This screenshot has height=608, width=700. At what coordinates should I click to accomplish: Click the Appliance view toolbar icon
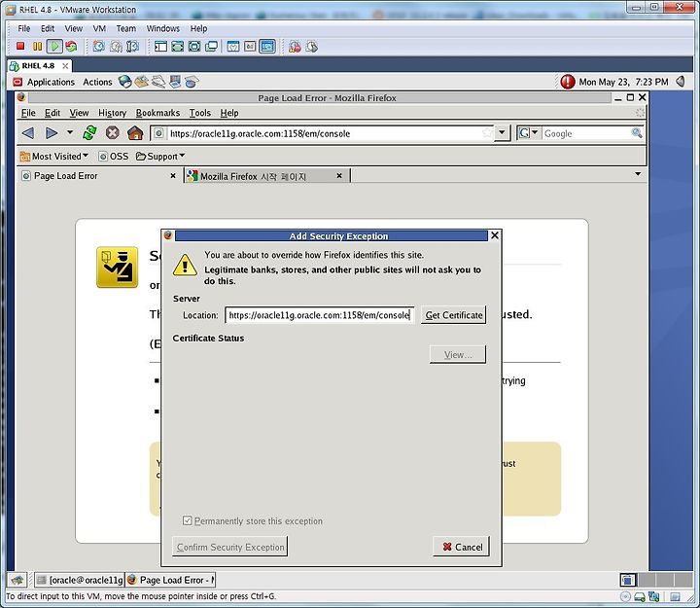[250, 46]
